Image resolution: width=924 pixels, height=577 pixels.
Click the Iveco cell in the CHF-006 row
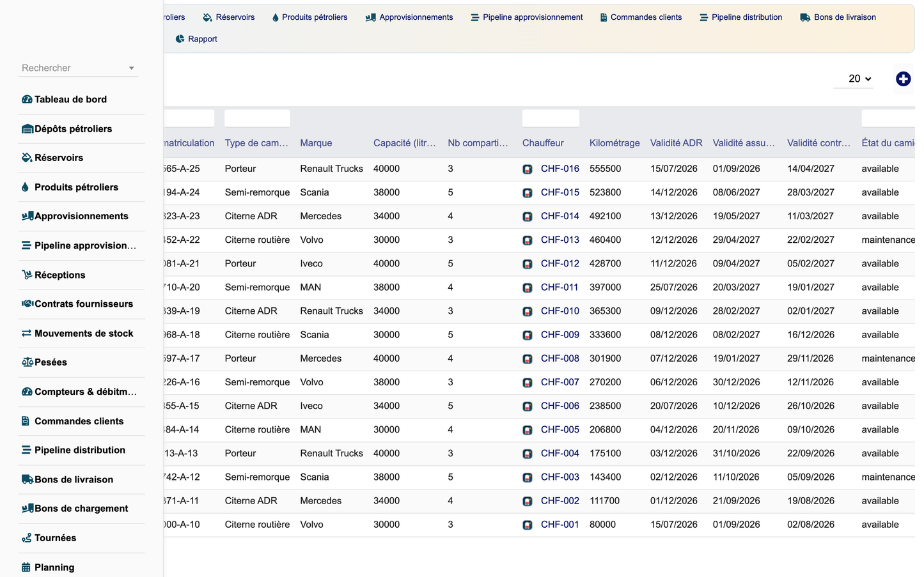(311, 406)
